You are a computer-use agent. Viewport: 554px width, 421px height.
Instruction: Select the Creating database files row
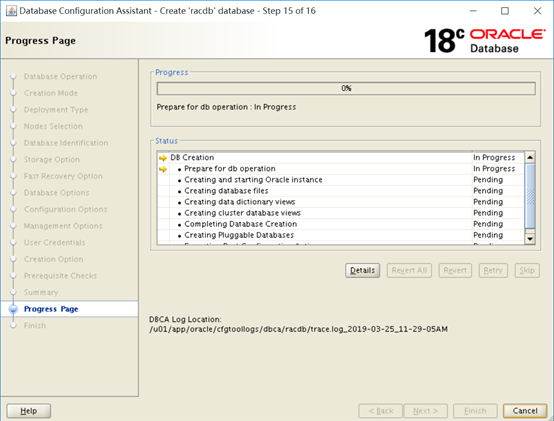pos(341,191)
